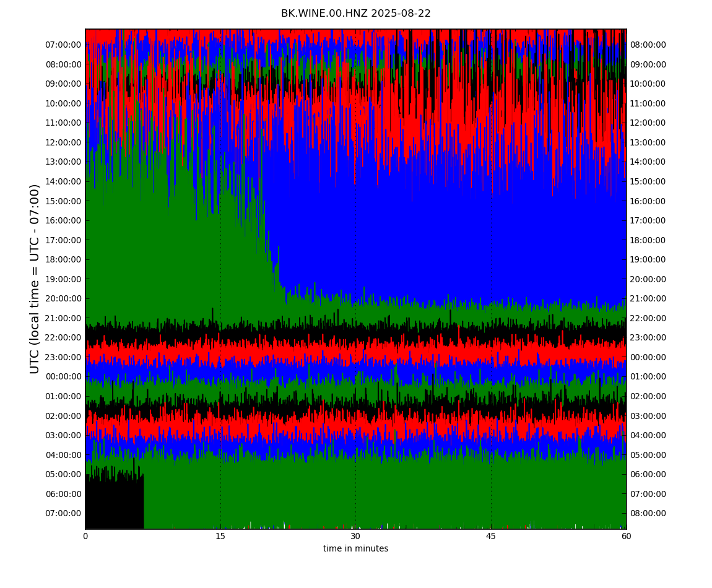The width and height of the screenshot is (712, 588).
Task: Click 05:00:00 on the left UTC axis
Action: pyautogui.click(x=63, y=475)
